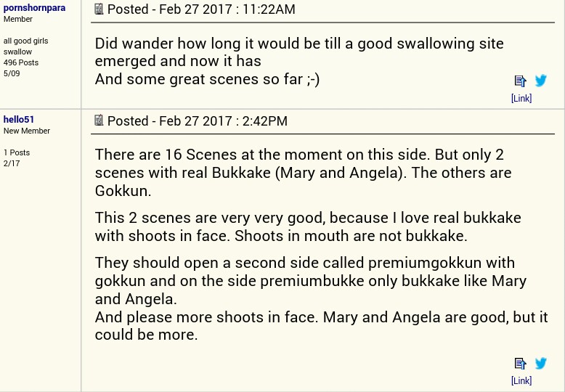
Task: Open the hello51 user profile link
Action: coord(19,119)
